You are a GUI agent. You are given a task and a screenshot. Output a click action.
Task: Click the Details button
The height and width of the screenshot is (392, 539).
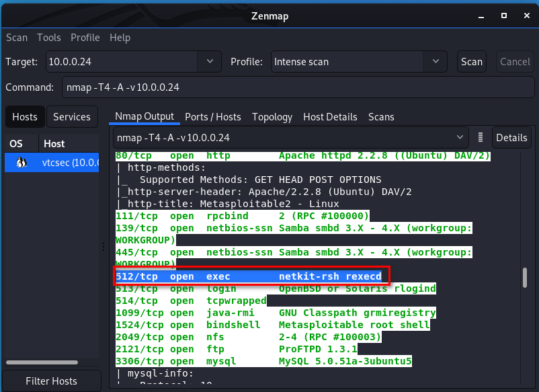[511, 138]
